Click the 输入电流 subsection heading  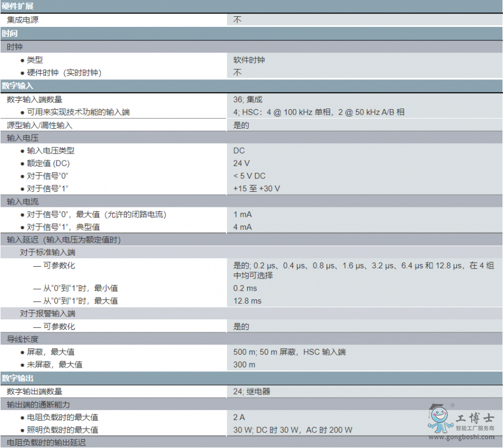[x=22, y=201]
